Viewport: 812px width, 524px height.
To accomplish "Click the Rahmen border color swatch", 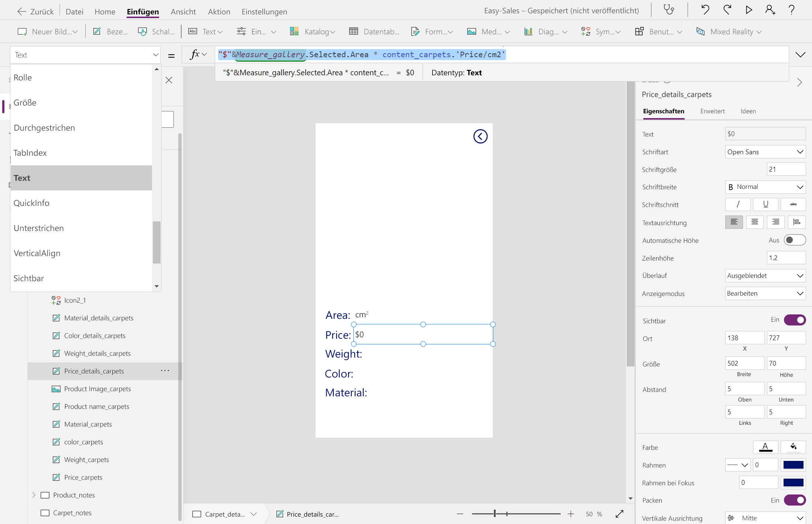I will click(793, 465).
